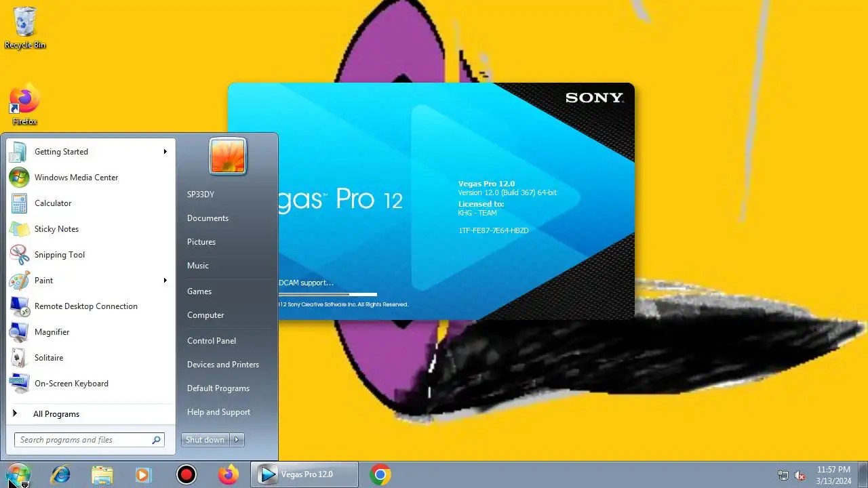Click the Snipping Tool scissors icon
Image resolution: width=868 pixels, height=488 pixels.
(19, 255)
